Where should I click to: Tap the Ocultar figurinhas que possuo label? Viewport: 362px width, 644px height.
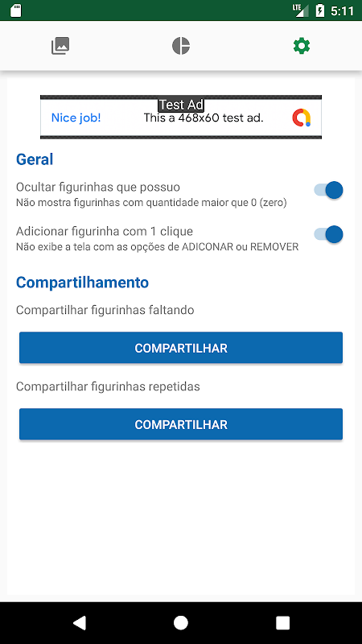pyautogui.click(x=98, y=188)
